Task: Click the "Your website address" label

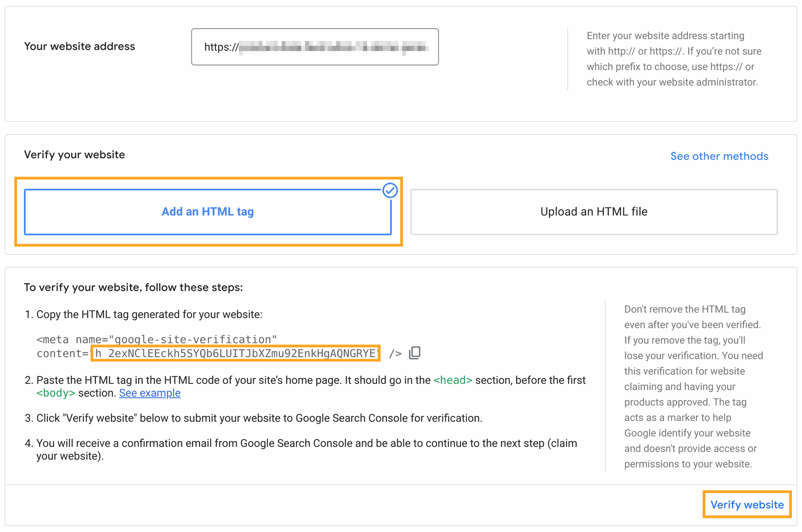Action: point(79,46)
